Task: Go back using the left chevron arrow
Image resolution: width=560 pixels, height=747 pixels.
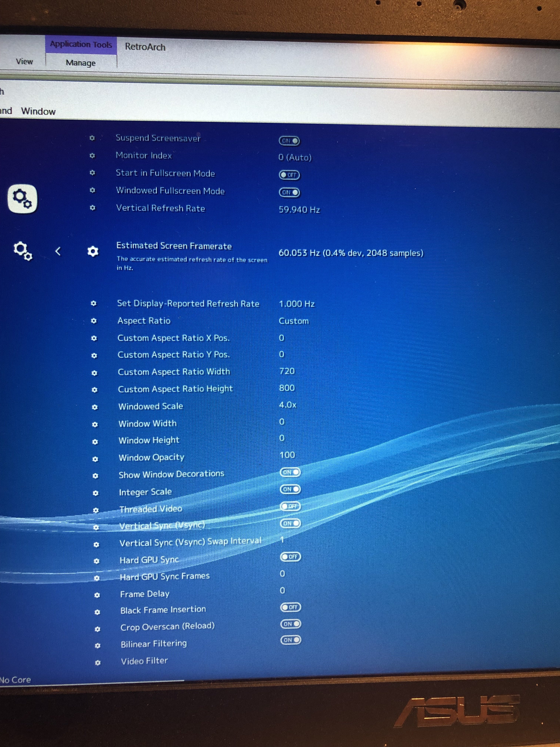Action: pos(58,251)
